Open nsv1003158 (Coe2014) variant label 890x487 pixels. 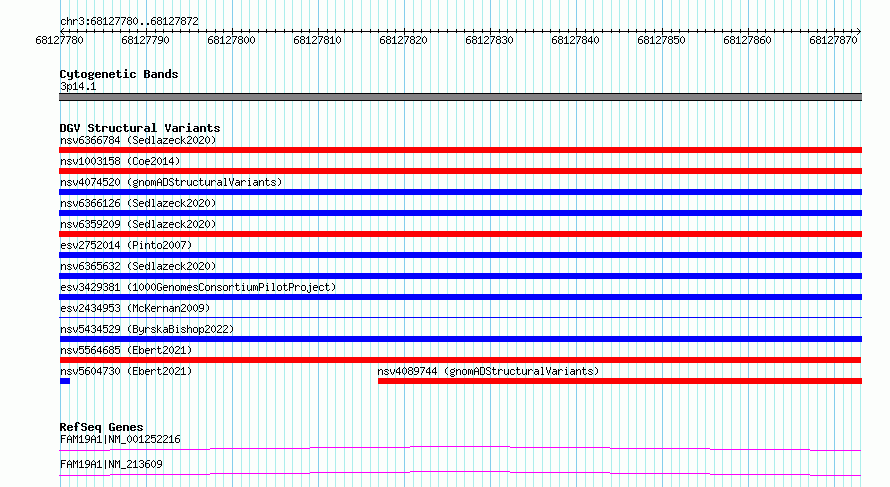pyautogui.click(x=120, y=161)
